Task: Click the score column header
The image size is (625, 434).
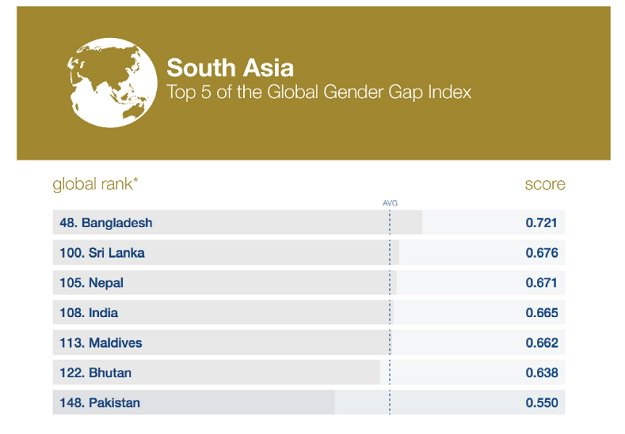Action: [545, 184]
